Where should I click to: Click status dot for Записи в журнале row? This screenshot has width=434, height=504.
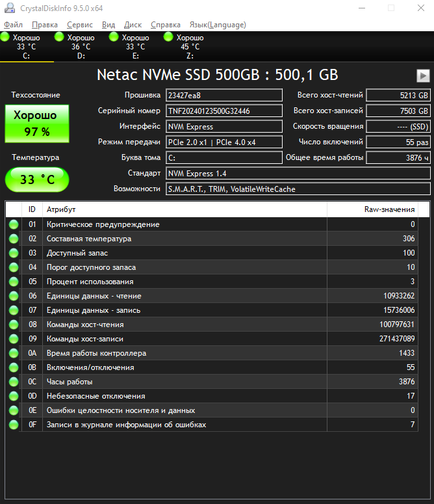tap(14, 425)
